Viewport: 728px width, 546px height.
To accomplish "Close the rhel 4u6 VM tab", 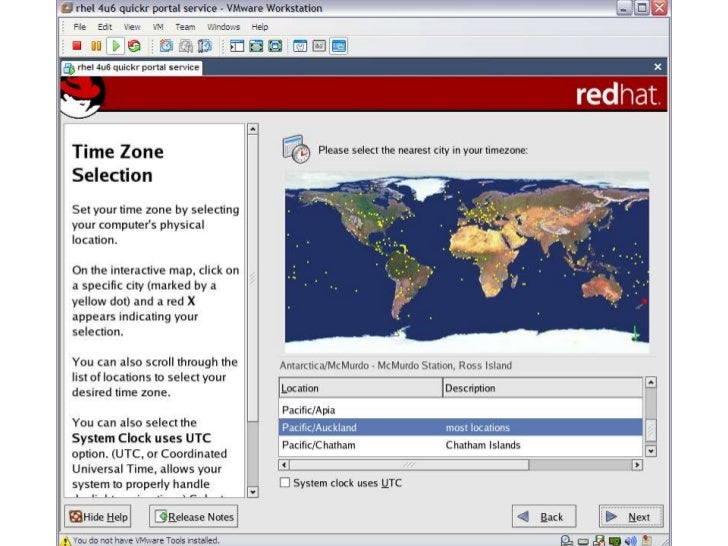I will click(657, 67).
